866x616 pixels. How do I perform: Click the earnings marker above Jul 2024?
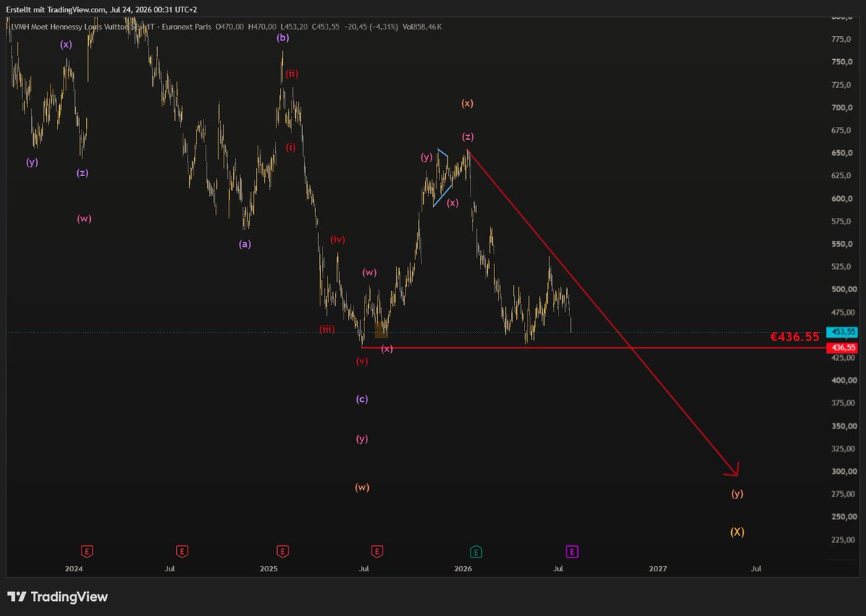point(183,552)
